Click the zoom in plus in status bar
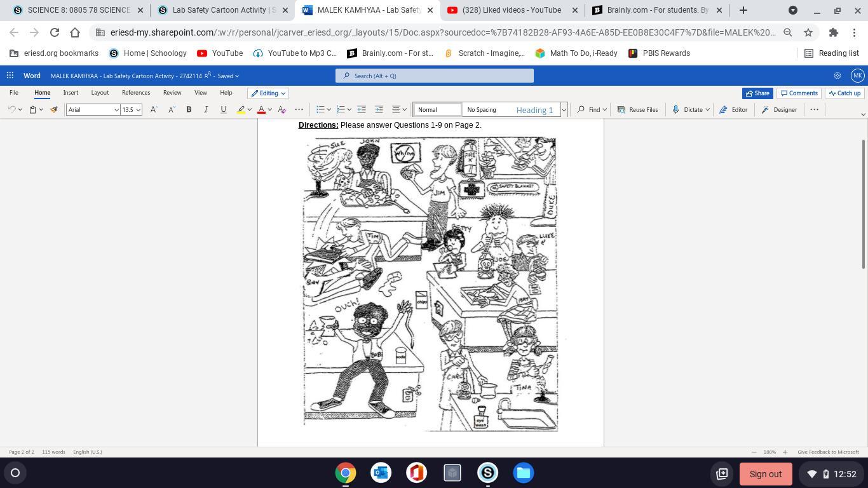The width and height of the screenshot is (868, 488). coord(785,452)
